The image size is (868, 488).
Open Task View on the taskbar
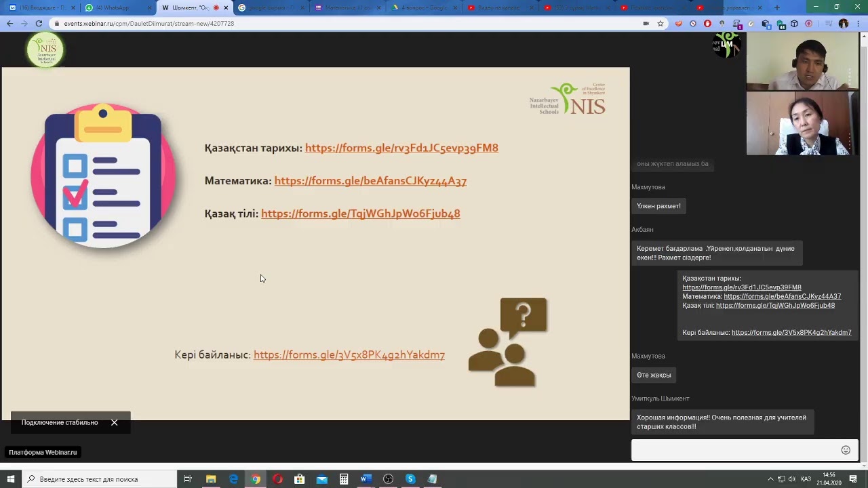click(188, 479)
